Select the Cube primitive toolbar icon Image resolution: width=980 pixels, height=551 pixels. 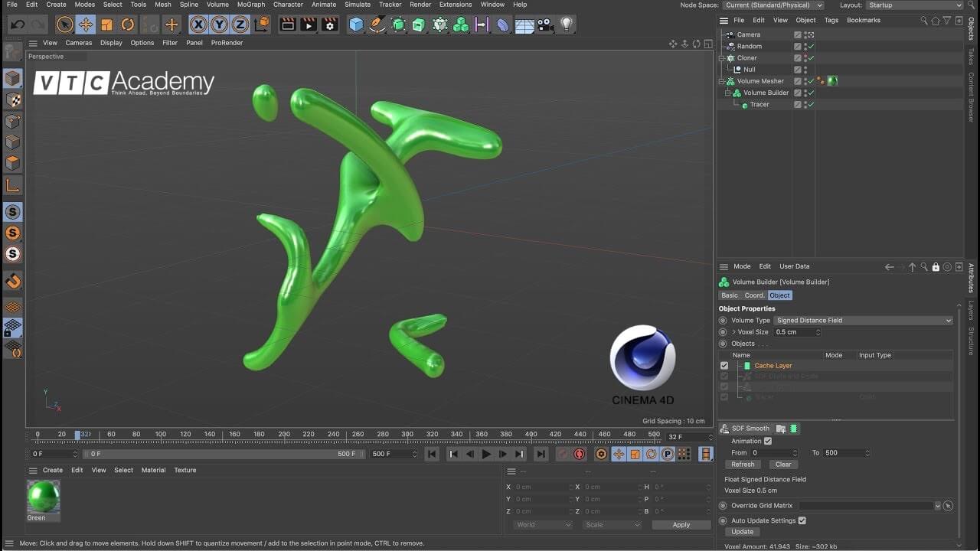pos(355,24)
